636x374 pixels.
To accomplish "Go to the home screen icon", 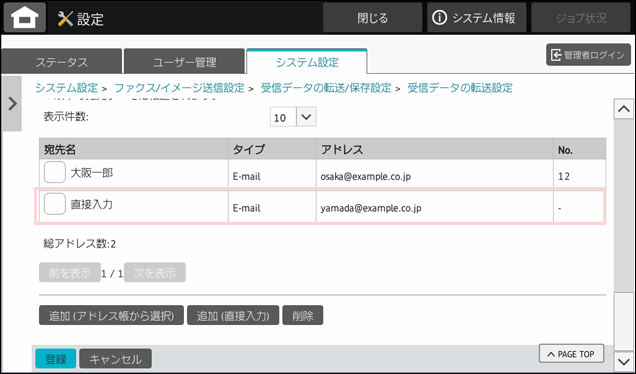I will (25, 18).
